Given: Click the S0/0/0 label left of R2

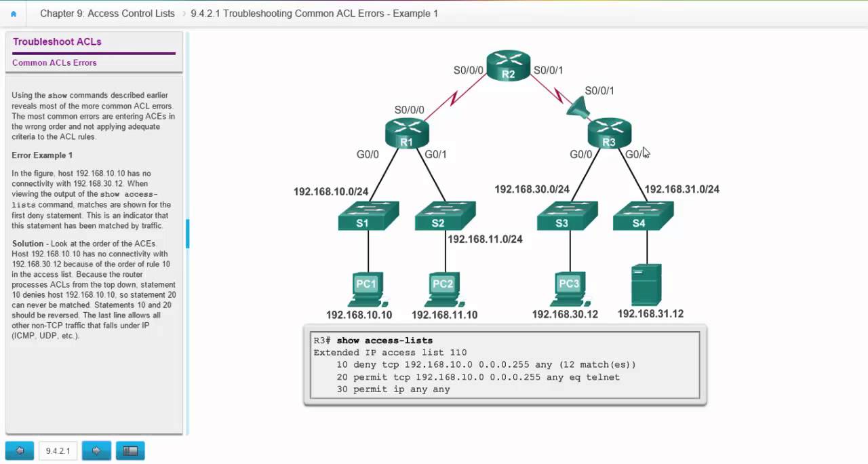Looking at the screenshot, I should coord(469,70).
